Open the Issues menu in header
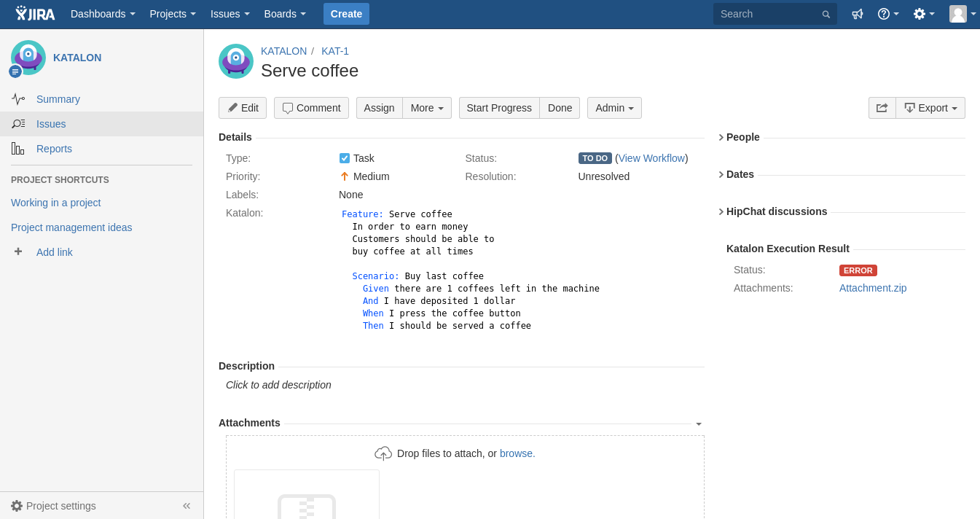 tap(230, 14)
